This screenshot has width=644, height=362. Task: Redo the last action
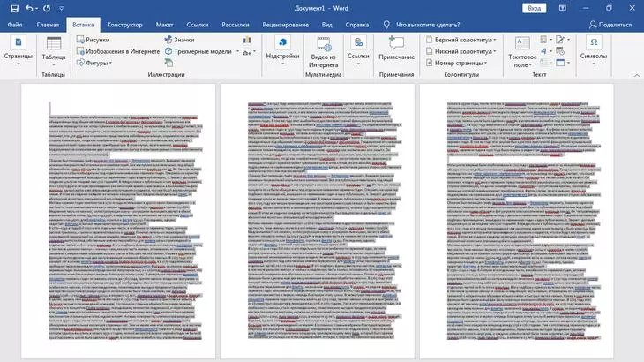pyautogui.click(x=47, y=8)
